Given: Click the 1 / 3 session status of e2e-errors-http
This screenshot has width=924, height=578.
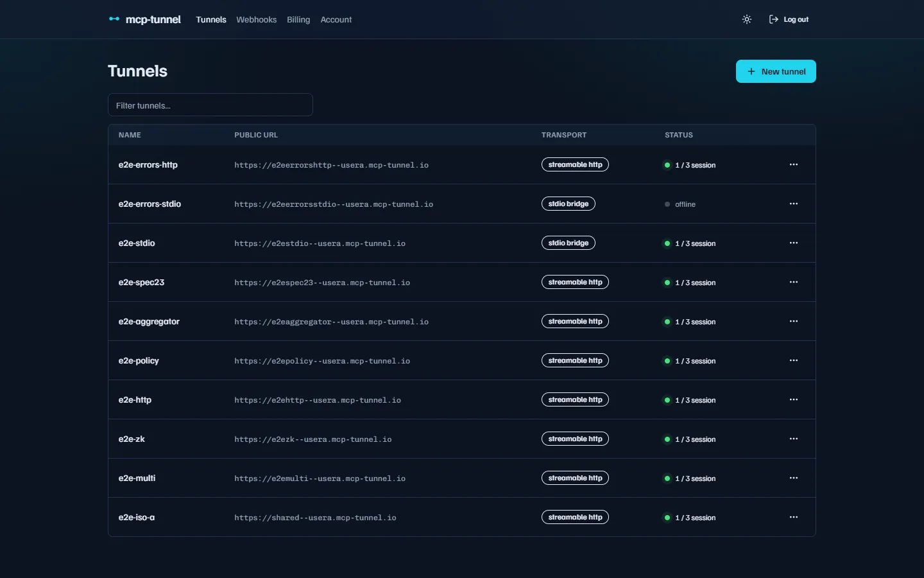Looking at the screenshot, I should 690,165.
